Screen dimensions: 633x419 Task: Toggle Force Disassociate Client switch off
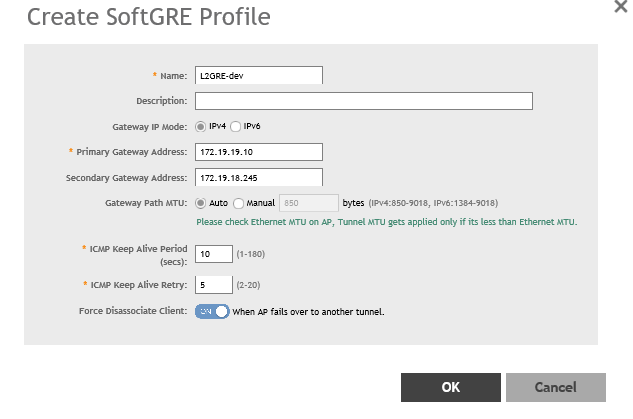click(212, 311)
